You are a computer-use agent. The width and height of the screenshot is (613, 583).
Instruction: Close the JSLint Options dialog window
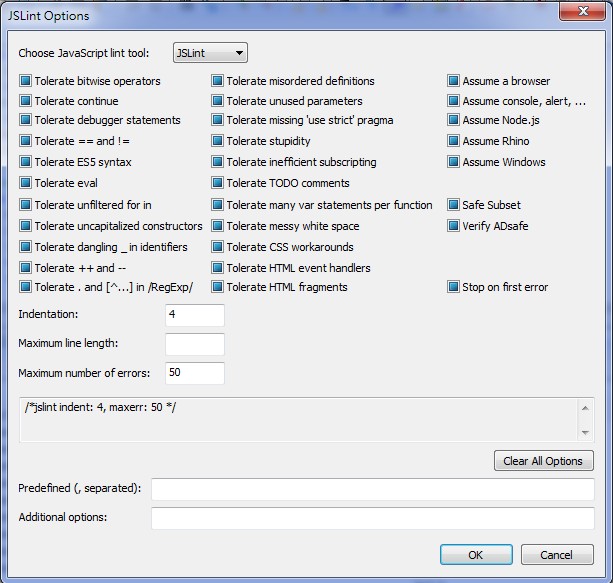coord(583,11)
